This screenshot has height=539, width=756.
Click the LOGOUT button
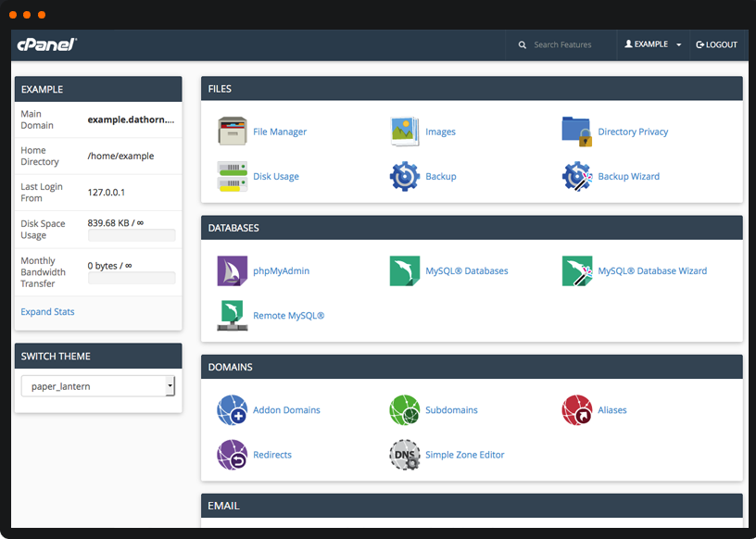pos(716,44)
